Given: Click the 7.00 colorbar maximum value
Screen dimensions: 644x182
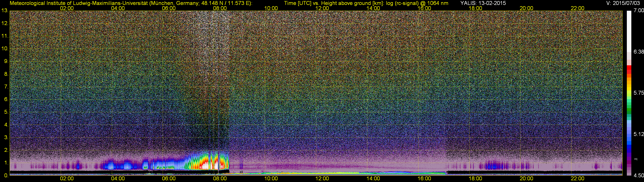Looking at the screenshot, I should click(639, 11).
